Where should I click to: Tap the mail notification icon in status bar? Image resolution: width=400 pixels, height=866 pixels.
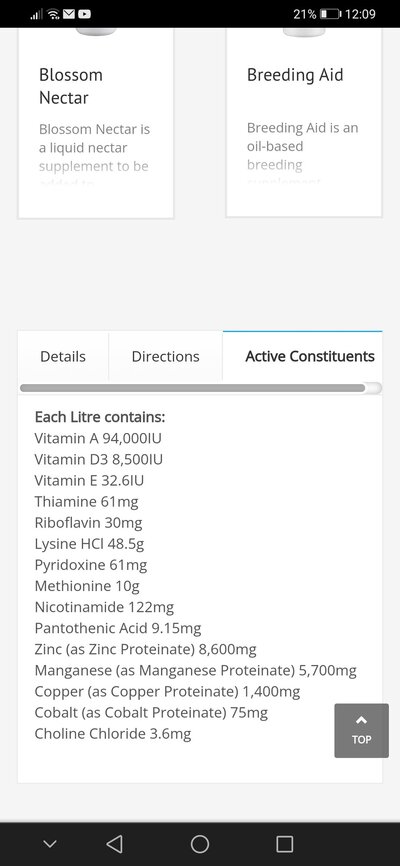[x=69, y=14]
